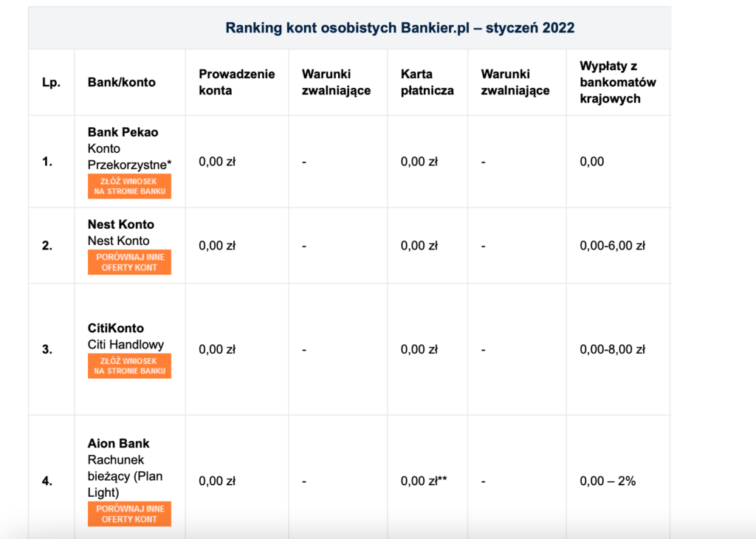The width and height of the screenshot is (756, 539).
Task: Click Nest Konto's "0,00 zł" Karta płatnicza fee
Action: [419, 246]
